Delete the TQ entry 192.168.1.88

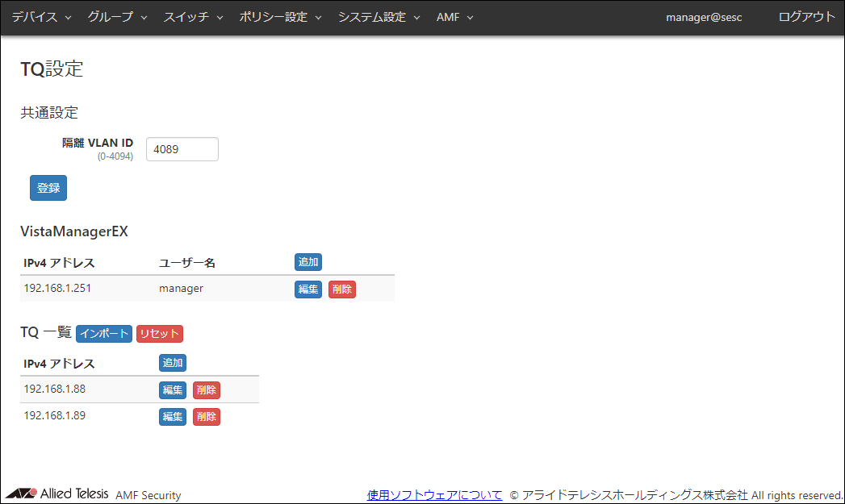point(207,390)
